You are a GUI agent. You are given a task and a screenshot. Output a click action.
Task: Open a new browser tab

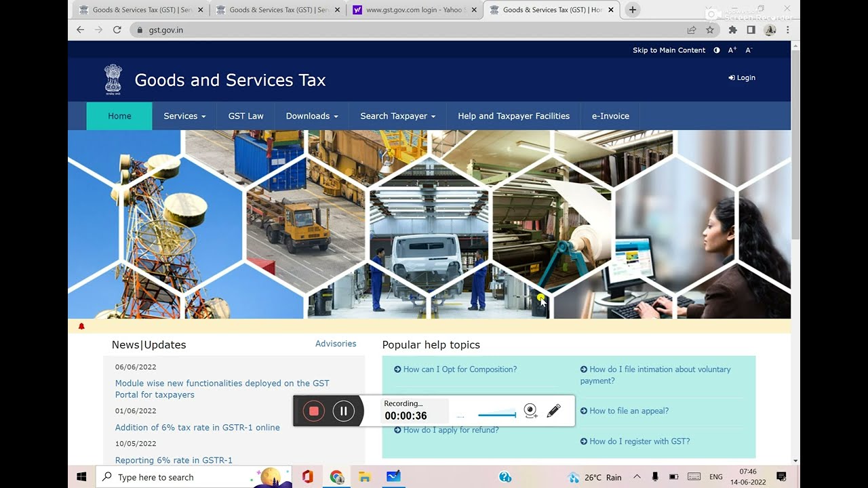point(632,9)
